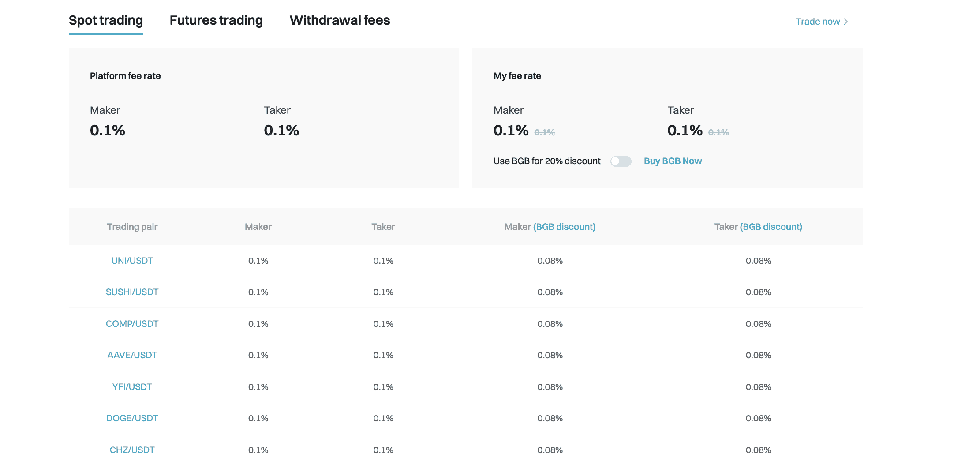
Task: Open the Withdrawal fees tab
Action: click(340, 20)
